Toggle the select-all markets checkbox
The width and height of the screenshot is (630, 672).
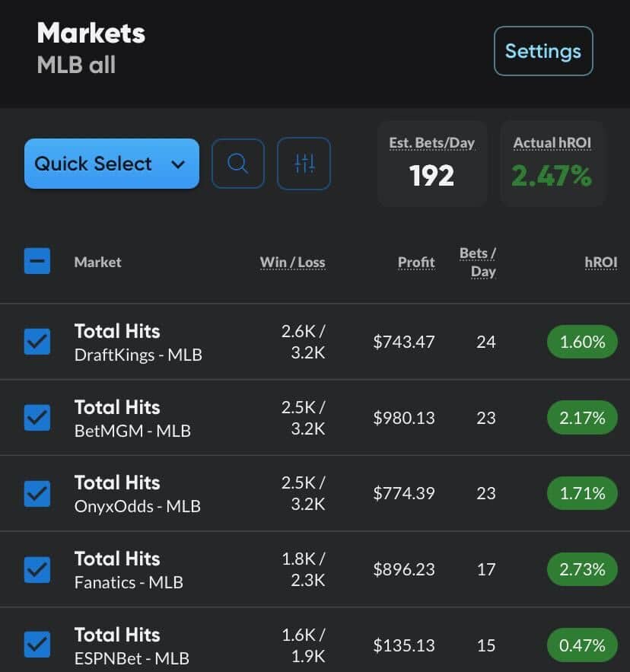(x=37, y=260)
